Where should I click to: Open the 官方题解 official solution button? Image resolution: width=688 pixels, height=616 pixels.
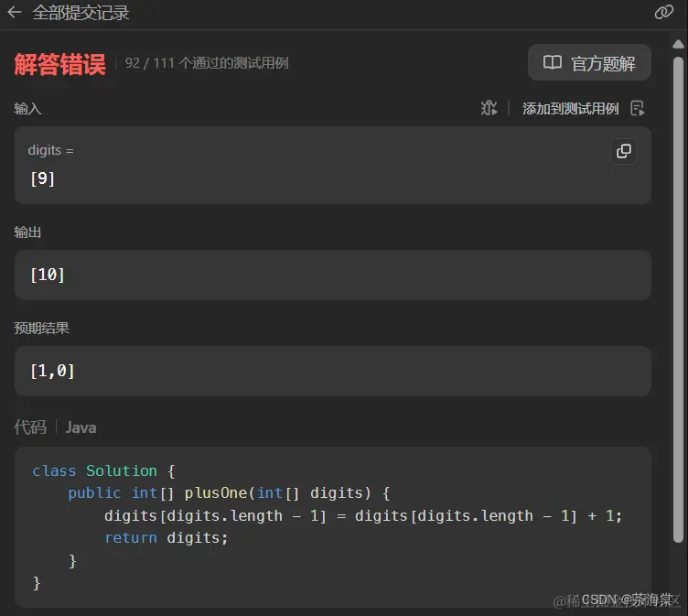[589, 62]
